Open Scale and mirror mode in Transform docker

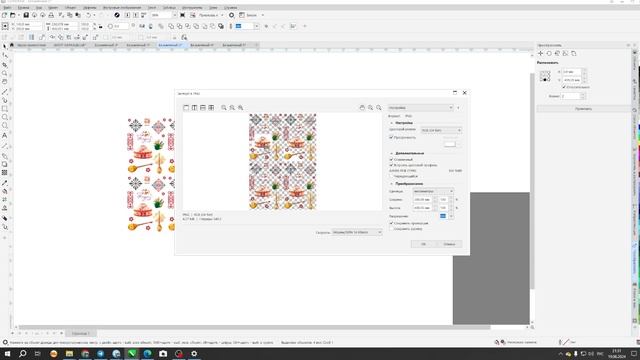click(557, 53)
